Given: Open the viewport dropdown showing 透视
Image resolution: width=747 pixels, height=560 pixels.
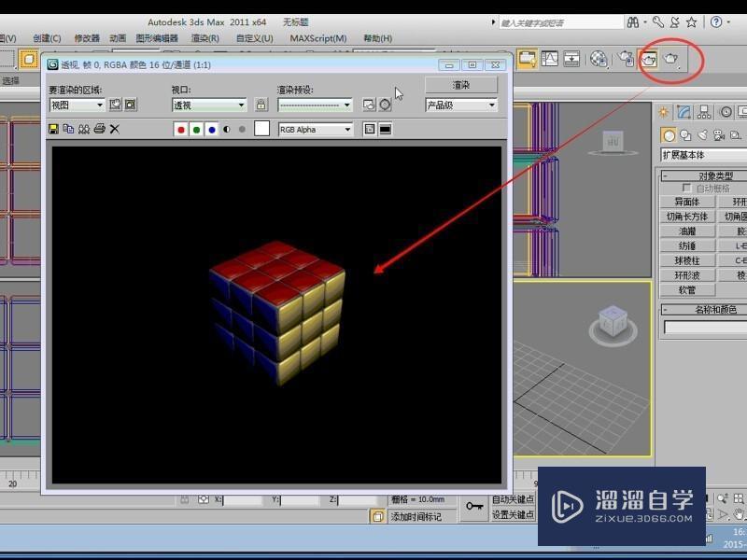Looking at the screenshot, I should tap(209, 105).
